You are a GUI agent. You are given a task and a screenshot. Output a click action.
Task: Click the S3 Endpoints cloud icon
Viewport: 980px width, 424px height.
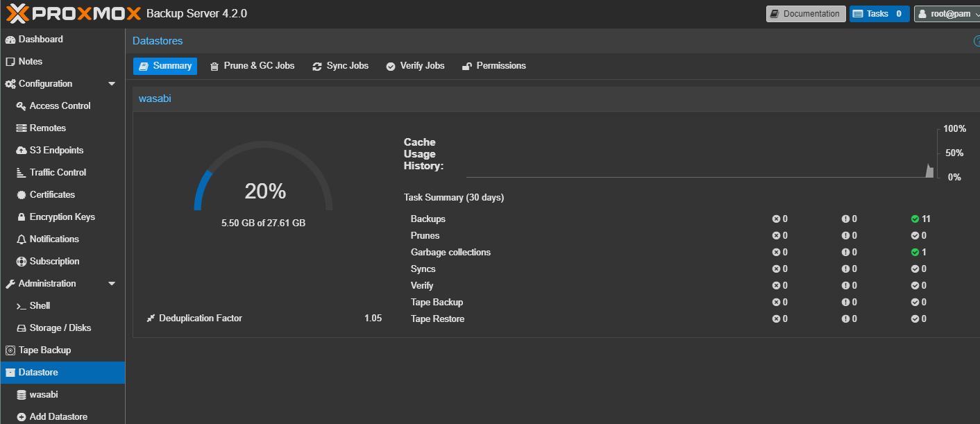tap(22, 151)
